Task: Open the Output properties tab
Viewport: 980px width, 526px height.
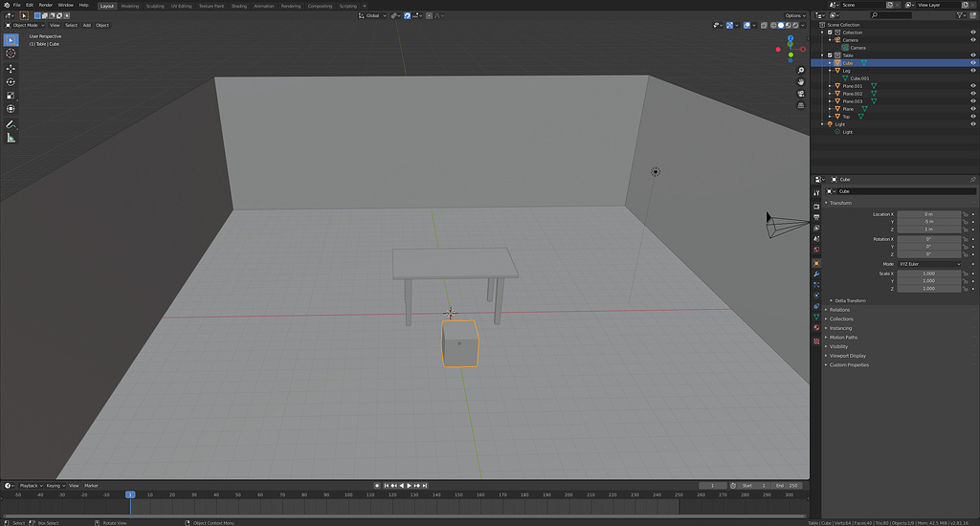Action: click(816, 217)
